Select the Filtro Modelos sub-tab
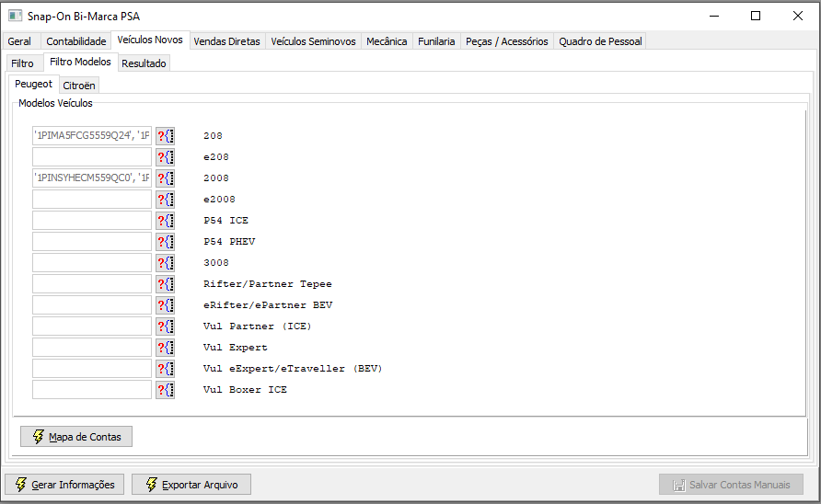The width and height of the screenshot is (821, 504). 80,62
